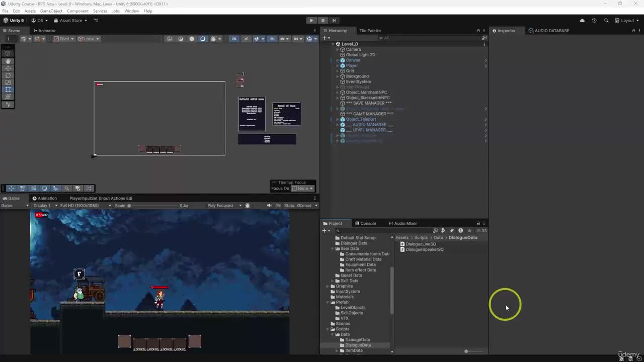Open the Materials folder in Project
The width and height of the screenshot is (644, 362).
[342, 297]
